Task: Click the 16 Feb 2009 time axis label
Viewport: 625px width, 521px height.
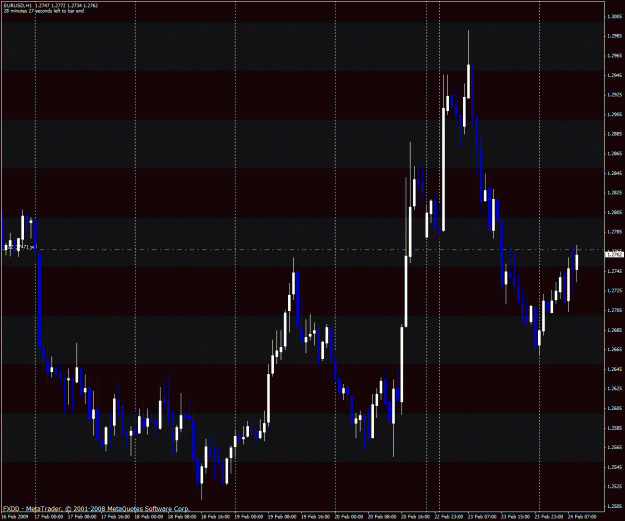Action: click(14, 517)
